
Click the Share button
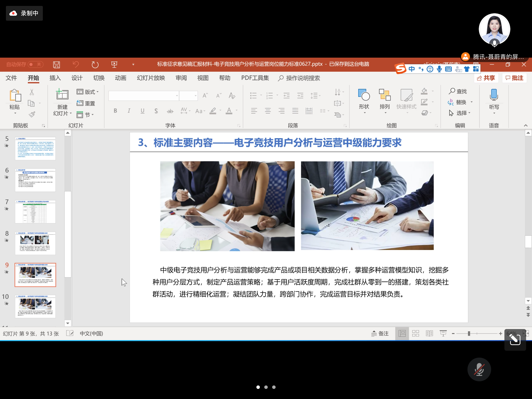[x=486, y=78]
